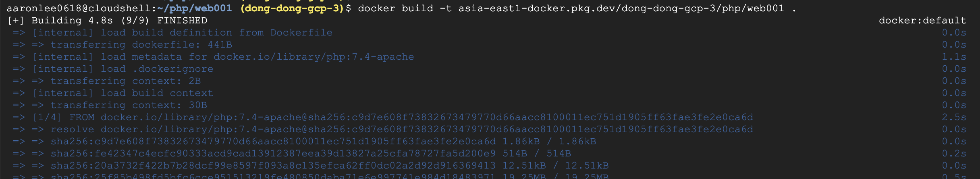This screenshot has height=179, width=980.
Task: Click the "transferring context: 30B" line
Action: [129, 105]
